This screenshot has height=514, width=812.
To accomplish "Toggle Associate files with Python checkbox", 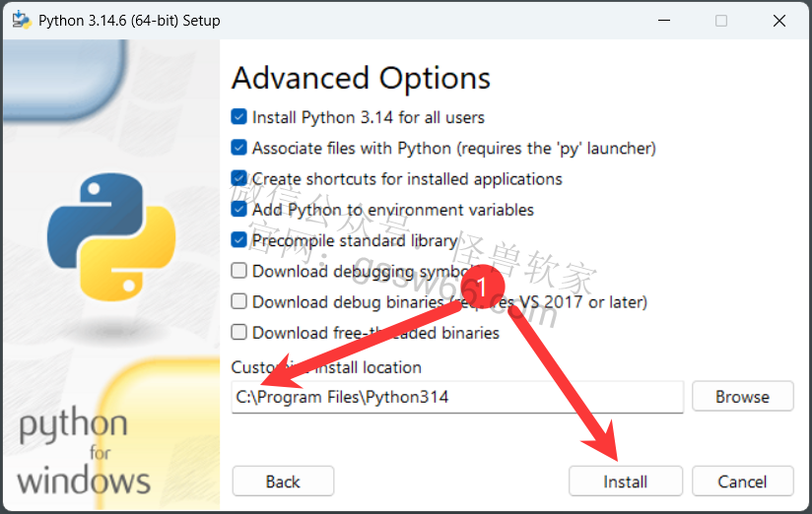I will [x=238, y=148].
